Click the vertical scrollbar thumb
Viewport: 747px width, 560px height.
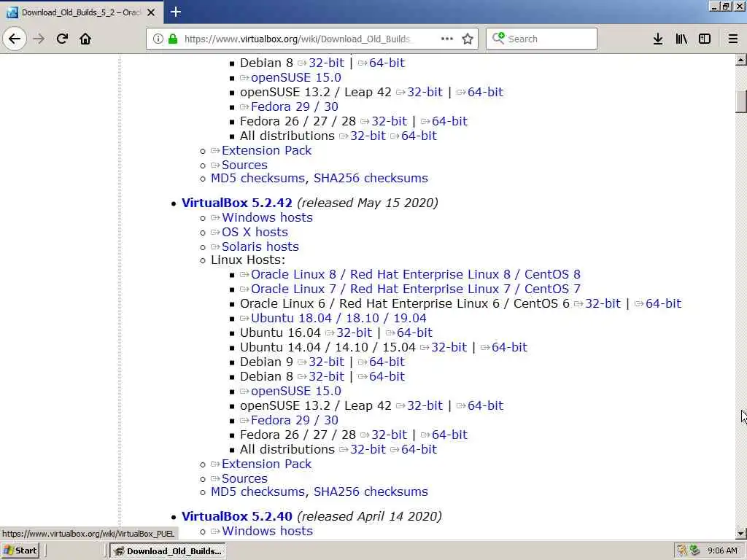[741, 101]
